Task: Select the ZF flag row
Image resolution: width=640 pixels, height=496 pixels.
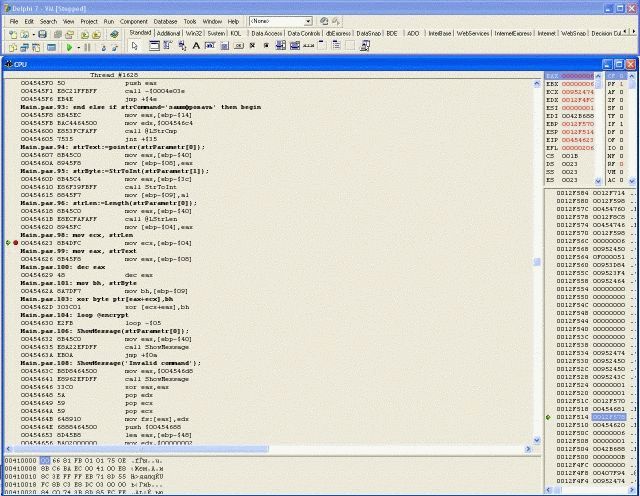Action: click(x=616, y=100)
